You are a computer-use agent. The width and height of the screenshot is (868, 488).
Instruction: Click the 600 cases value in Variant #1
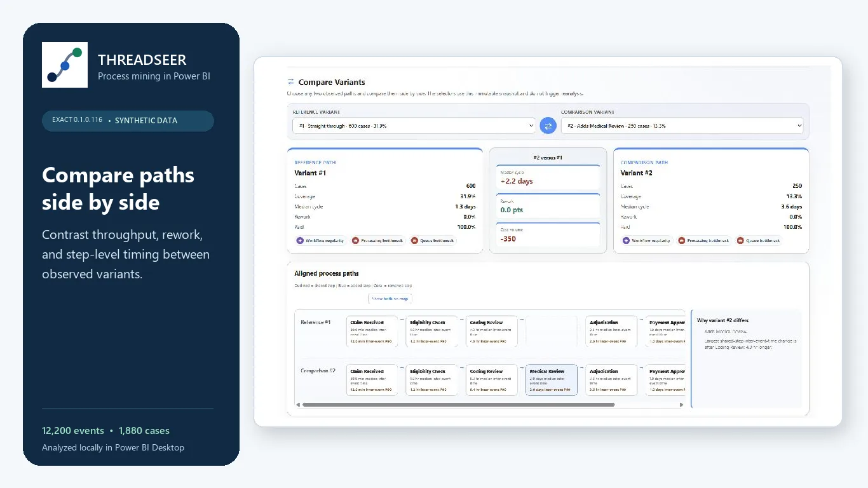[470, 186]
